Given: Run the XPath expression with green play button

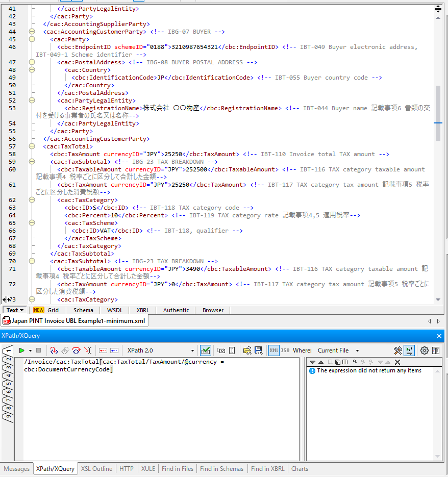Looking at the screenshot, I should click(21, 350).
